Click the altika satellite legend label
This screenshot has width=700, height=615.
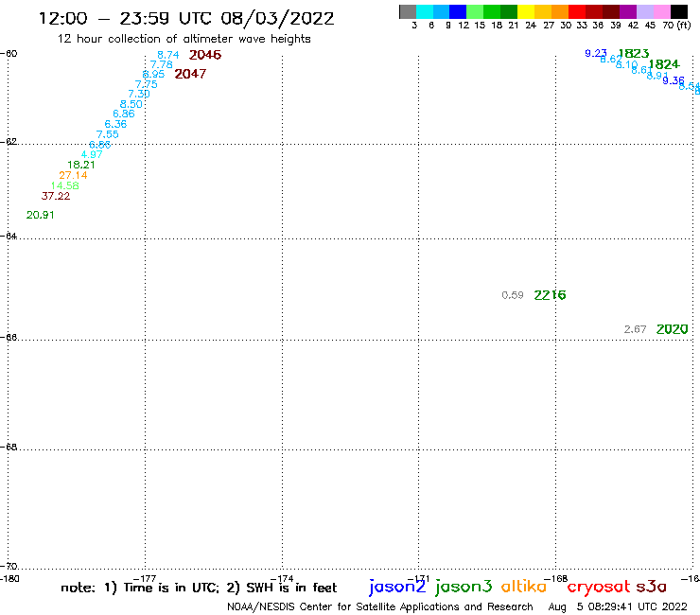pos(524,587)
